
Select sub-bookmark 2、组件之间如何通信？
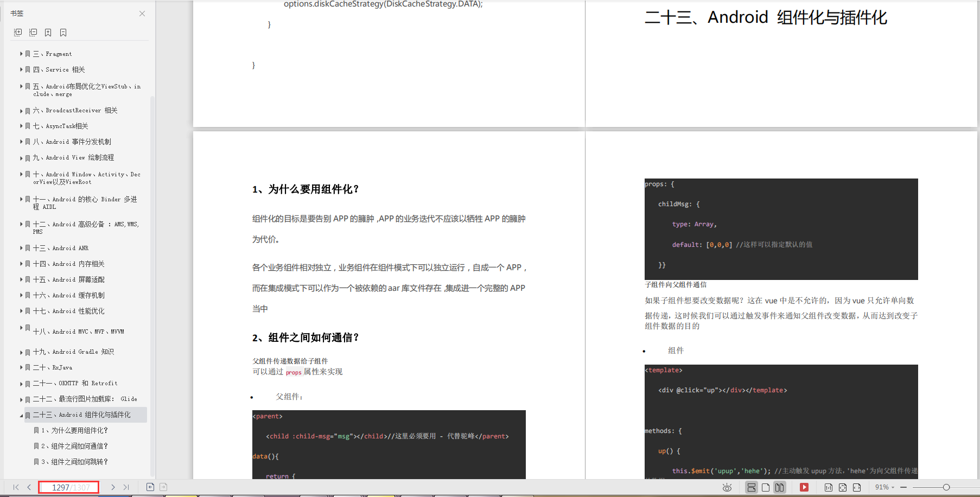click(x=75, y=446)
